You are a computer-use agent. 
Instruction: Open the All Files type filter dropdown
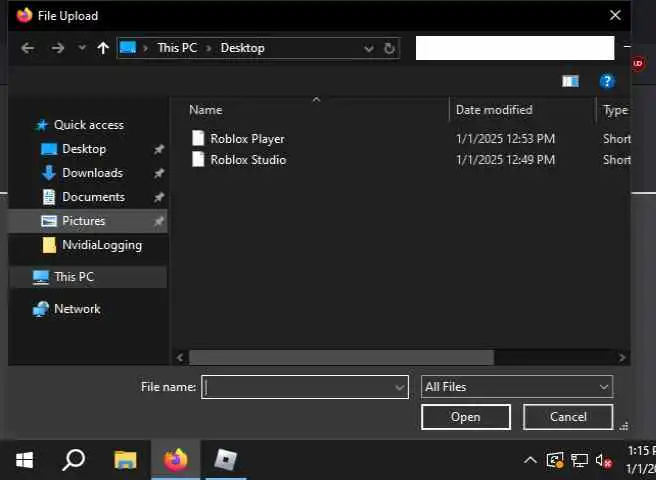click(x=517, y=387)
